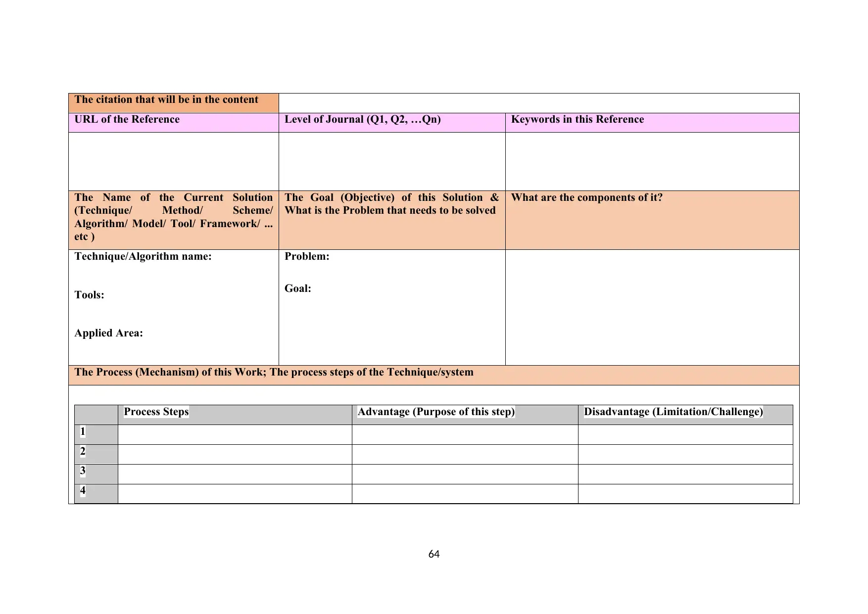The width and height of the screenshot is (868, 614).
Task: Click the 'Technique/Algorithm name:' label
Action: [x=143, y=256]
